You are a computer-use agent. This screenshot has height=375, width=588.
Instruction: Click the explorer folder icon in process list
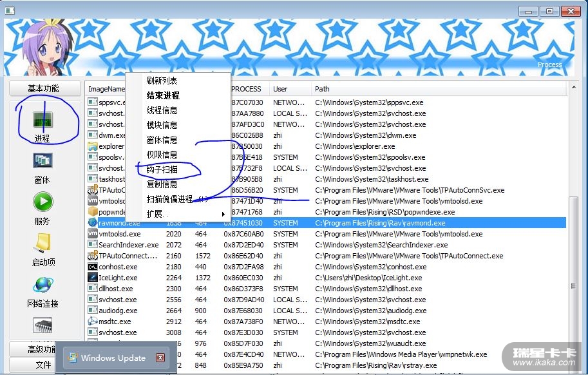click(x=92, y=146)
